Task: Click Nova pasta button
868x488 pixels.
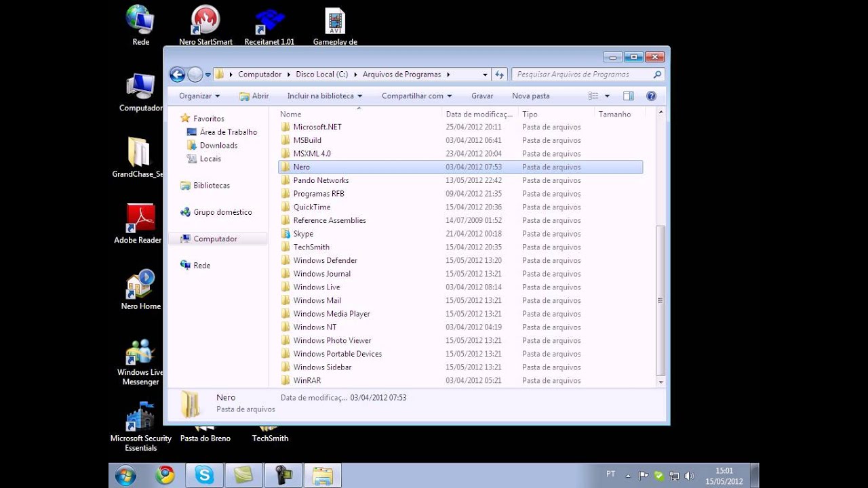Action: click(x=531, y=96)
